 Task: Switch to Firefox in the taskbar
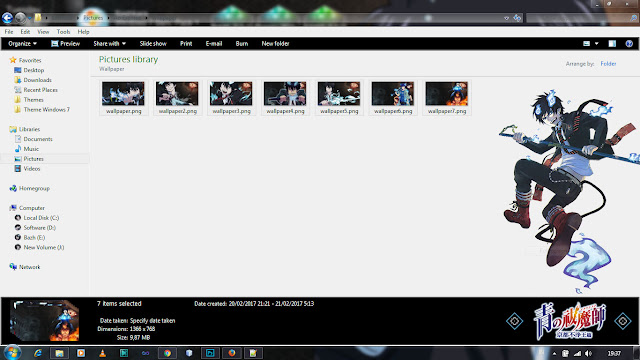coord(232,353)
